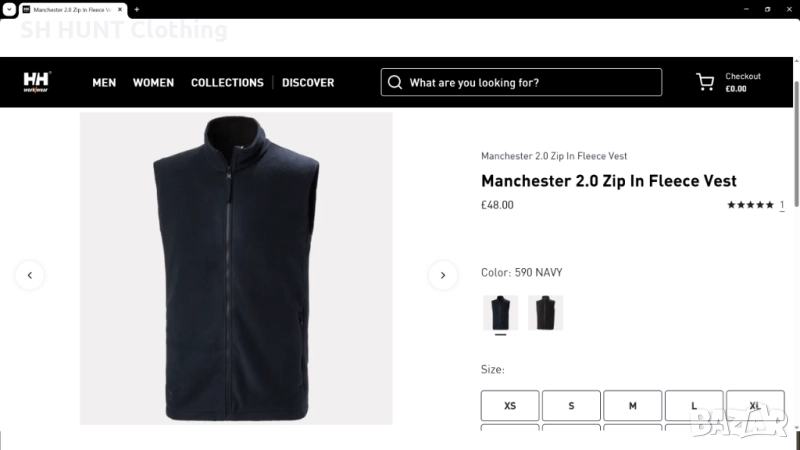Open the review count link
The height and width of the screenshot is (450, 800).
pos(782,205)
